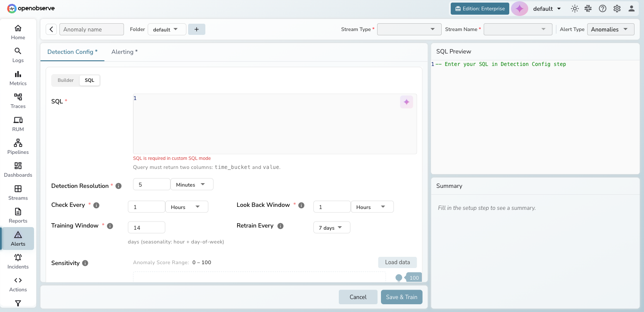This screenshot has height=312, width=644.
Task: Select the SQL mode toggle
Action: pos(89,80)
